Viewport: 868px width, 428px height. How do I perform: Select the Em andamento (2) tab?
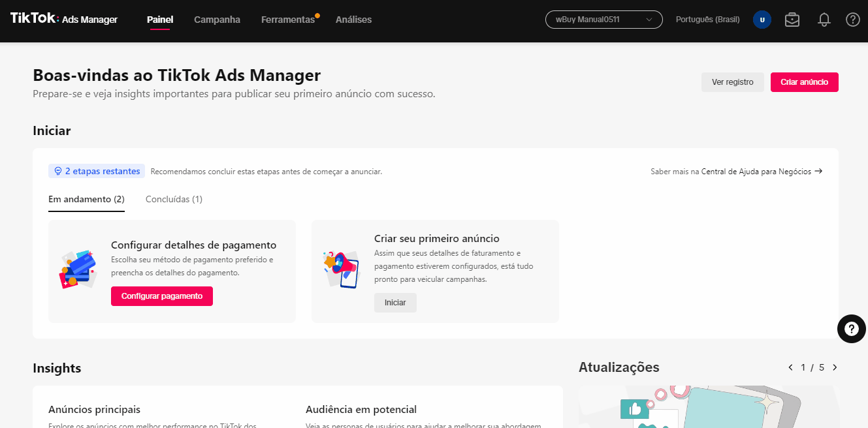pyautogui.click(x=86, y=199)
